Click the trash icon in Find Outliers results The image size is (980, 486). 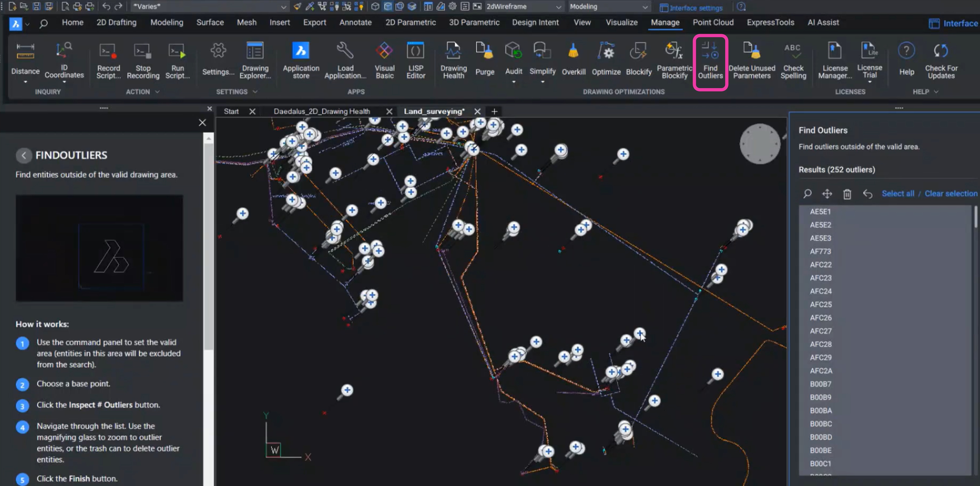click(847, 194)
